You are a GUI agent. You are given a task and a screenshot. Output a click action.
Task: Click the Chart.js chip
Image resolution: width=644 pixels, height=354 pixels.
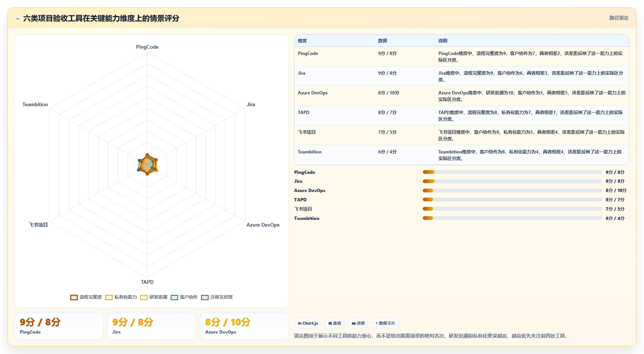pos(308,323)
